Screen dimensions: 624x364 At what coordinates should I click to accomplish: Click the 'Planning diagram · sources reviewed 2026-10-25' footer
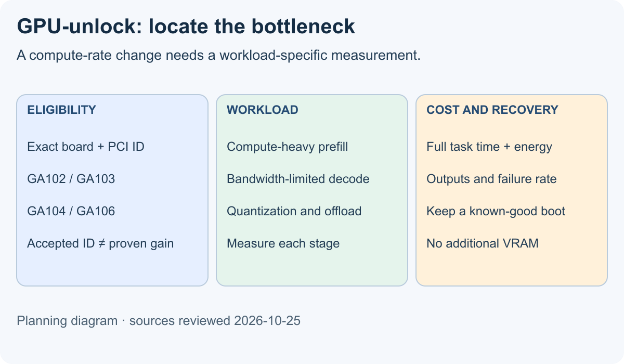159,321
